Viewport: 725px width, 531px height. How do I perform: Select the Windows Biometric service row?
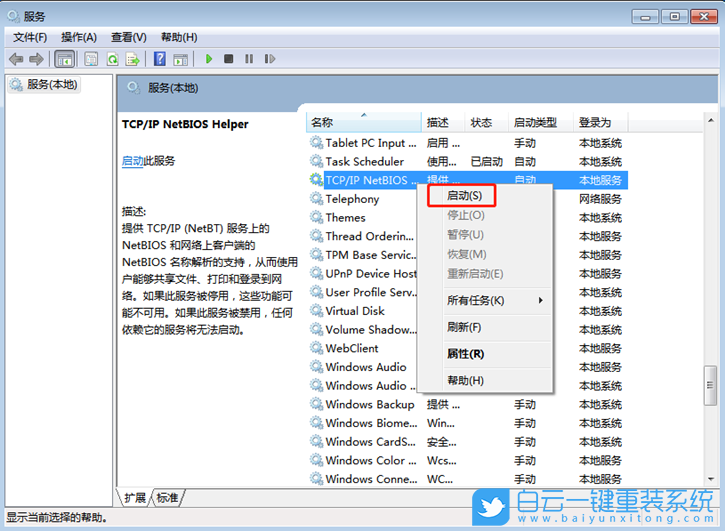(467, 423)
